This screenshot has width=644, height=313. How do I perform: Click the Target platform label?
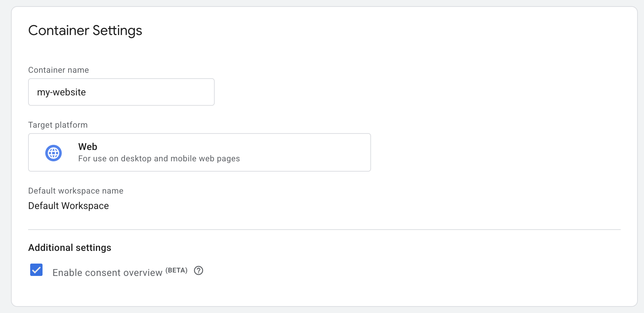[x=58, y=125]
